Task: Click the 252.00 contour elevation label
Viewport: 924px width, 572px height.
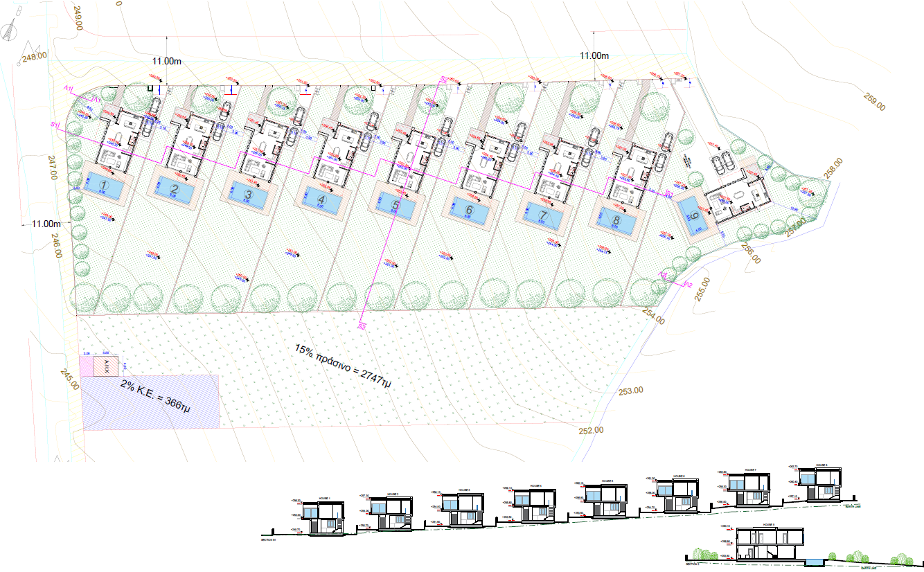Action: (590, 430)
